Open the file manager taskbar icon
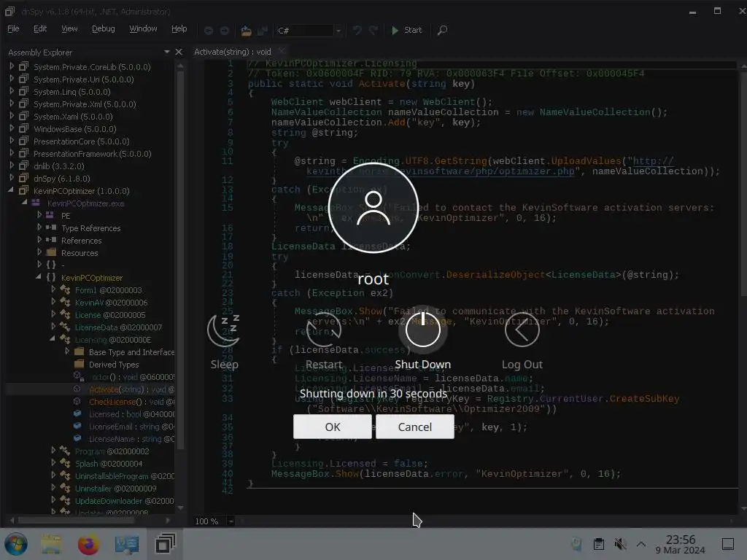 click(x=51, y=544)
